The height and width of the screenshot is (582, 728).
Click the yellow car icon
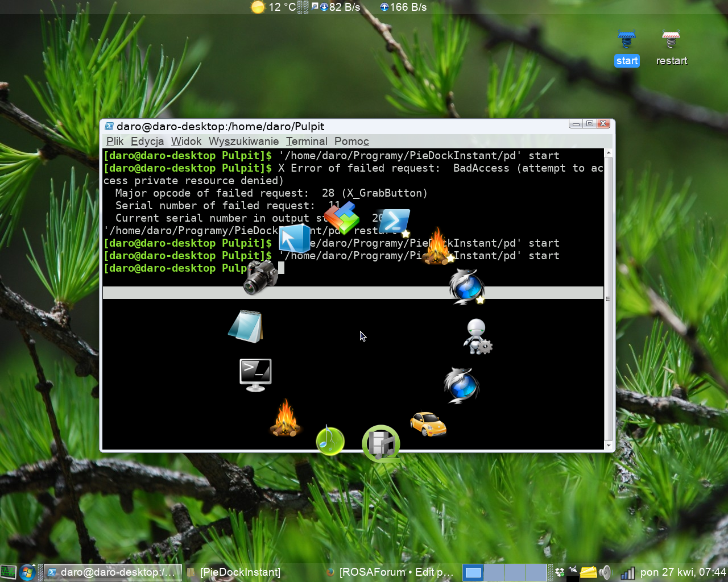[x=428, y=424]
